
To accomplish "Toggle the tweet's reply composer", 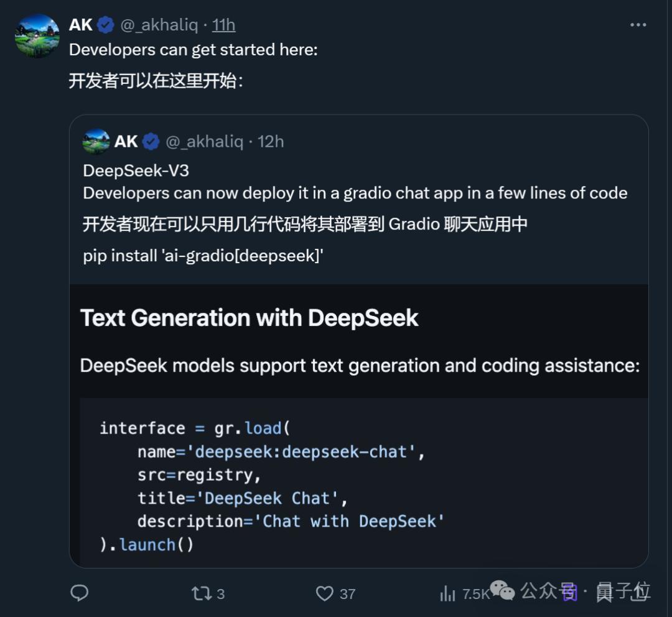I will (x=79, y=594).
